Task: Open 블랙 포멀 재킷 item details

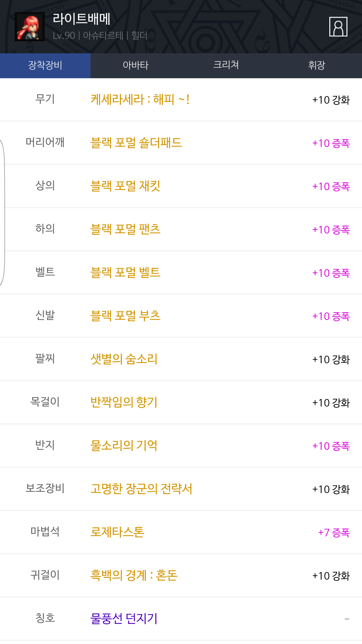Action: point(125,186)
